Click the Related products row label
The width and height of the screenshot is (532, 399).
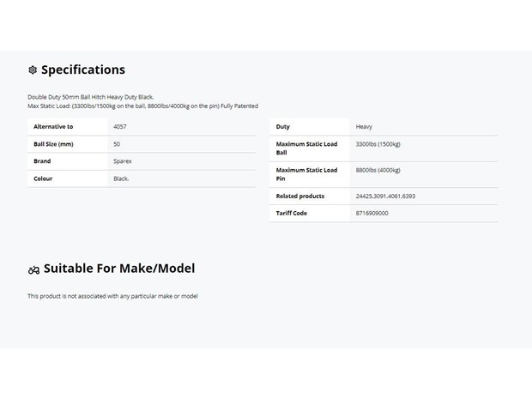tap(300, 196)
